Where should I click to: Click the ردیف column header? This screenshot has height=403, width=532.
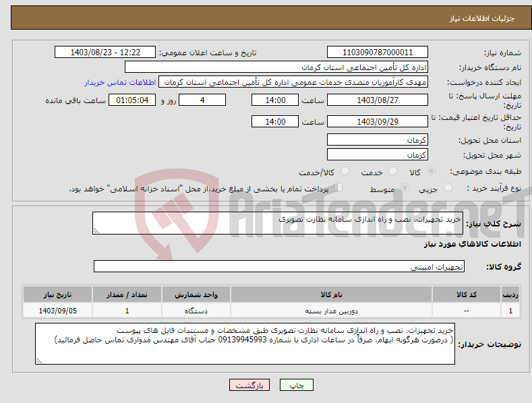(x=510, y=294)
